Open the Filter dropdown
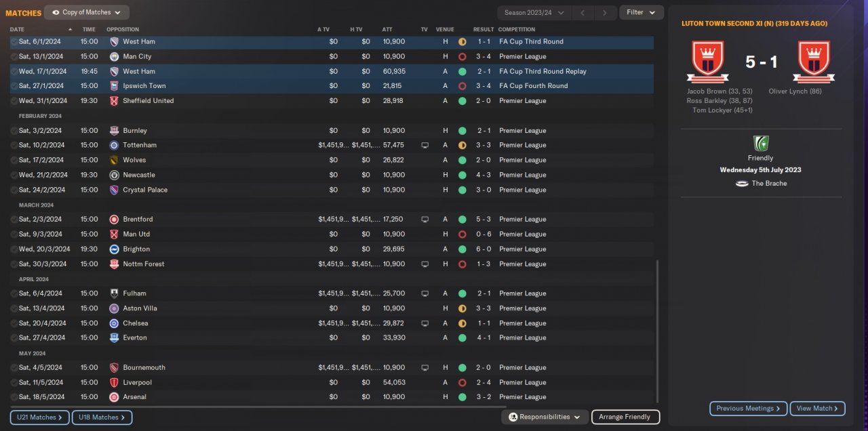This screenshot has height=431, width=868. [x=642, y=12]
